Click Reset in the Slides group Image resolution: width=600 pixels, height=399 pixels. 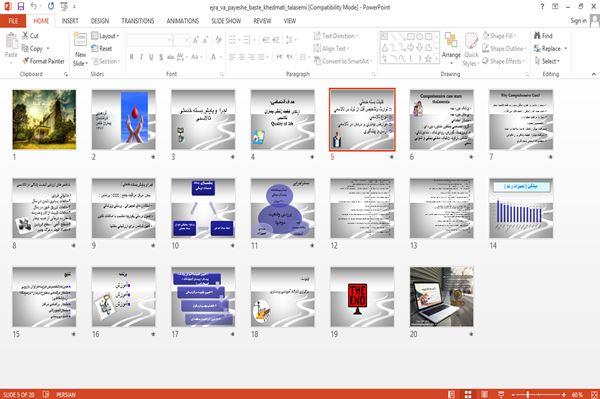coord(102,48)
